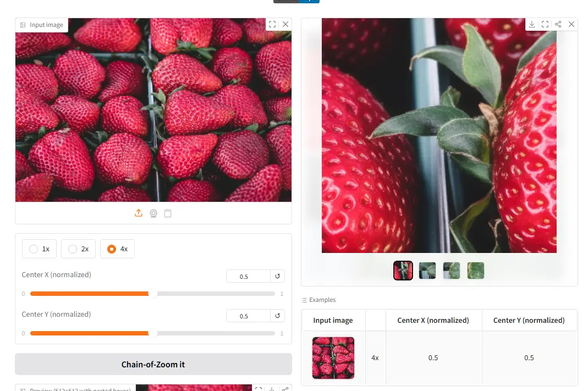Image resolution: width=588 pixels, height=391 pixels.
Task: Click the Center Y number input field
Action: [248, 316]
